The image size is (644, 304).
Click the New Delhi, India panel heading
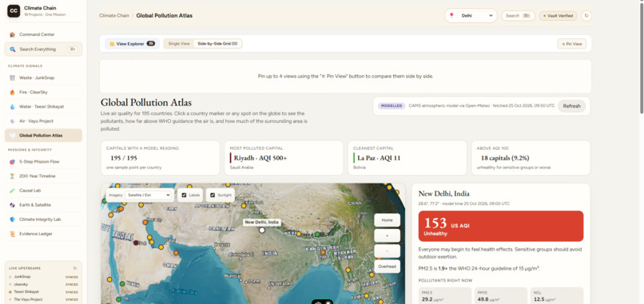[x=443, y=194]
